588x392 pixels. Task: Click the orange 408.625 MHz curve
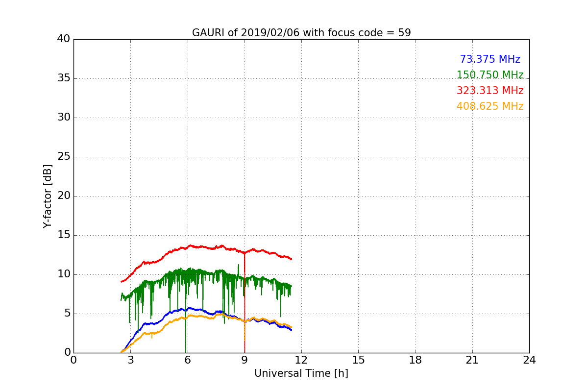pyautogui.click(x=206, y=317)
